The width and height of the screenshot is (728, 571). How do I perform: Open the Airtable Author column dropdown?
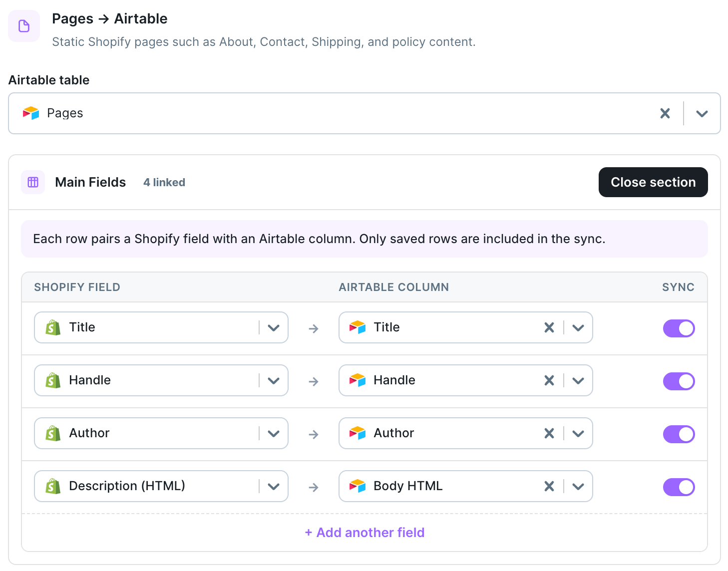(578, 434)
